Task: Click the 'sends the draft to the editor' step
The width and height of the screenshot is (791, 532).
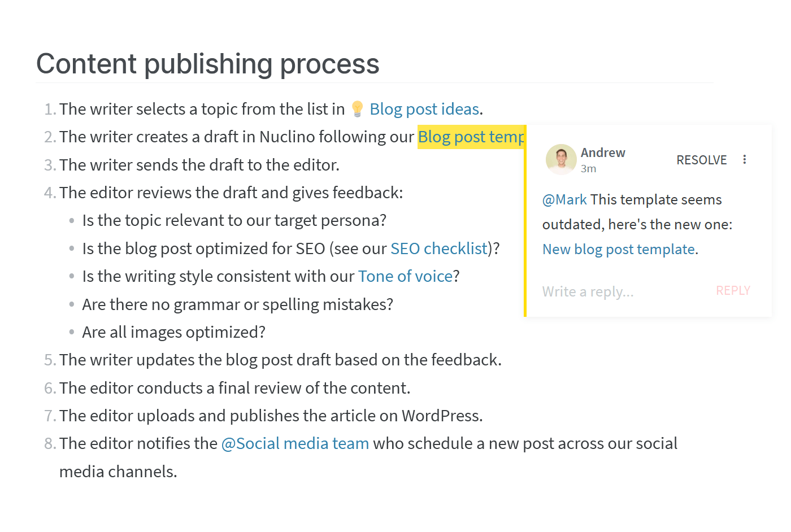Action: [199, 165]
